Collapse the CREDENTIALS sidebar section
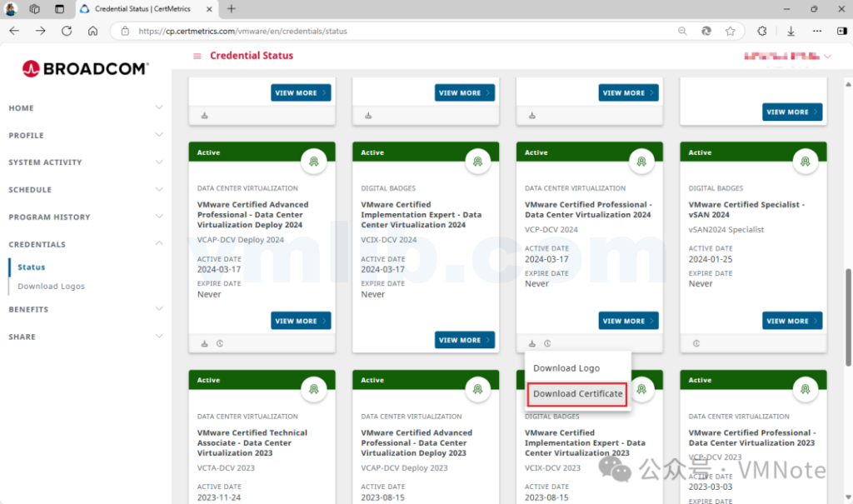Viewport: 853px width, 504px height. tap(158, 244)
